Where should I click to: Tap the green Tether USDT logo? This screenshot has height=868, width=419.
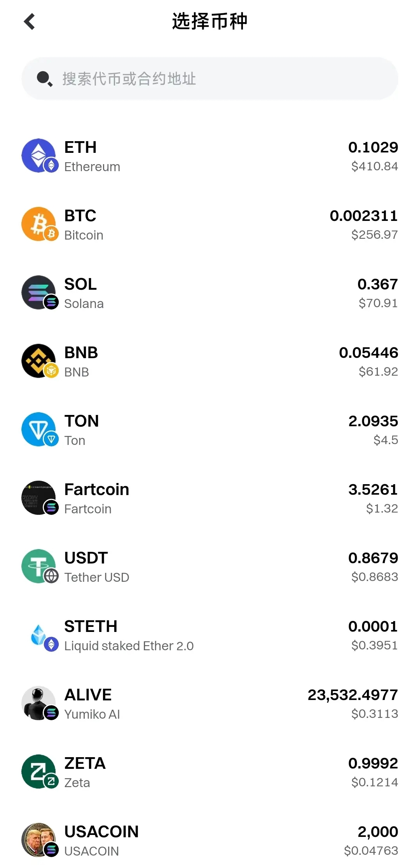click(39, 566)
